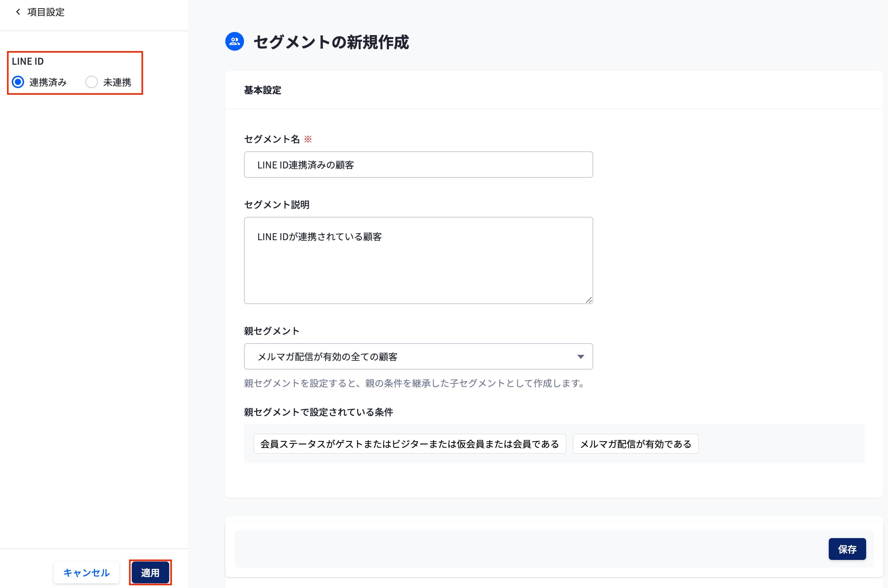Screen dimensions: 888x588
Task: Click the メルマガ配信が有効である condition tag
Action: pyautogui.click(x=635, y=444)
